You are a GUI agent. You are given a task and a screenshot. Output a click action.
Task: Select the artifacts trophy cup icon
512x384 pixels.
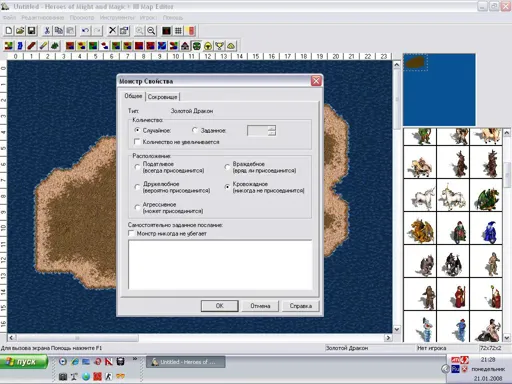(x=219, y=46)
